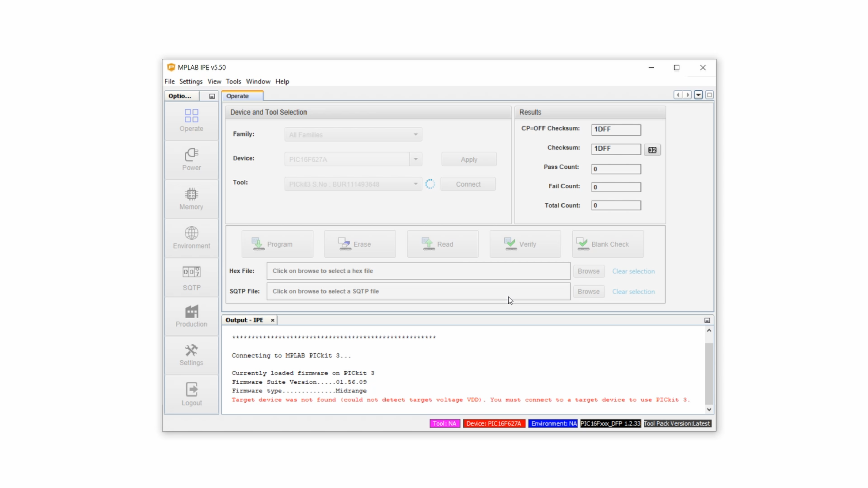Open the Tools menu
Image resolution: width=868 pixels, height=488 pixels.
click(x=233, y=82)
